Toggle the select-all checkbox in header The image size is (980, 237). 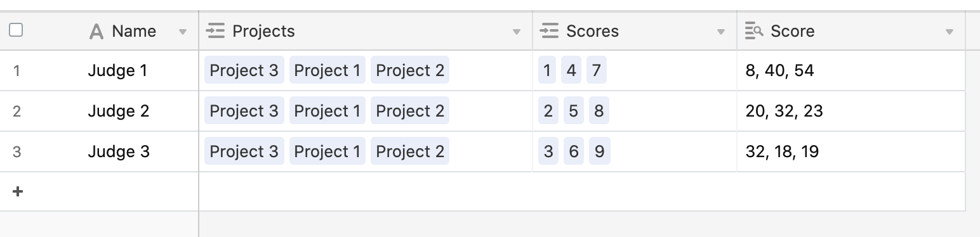click(x=17, y=30)
